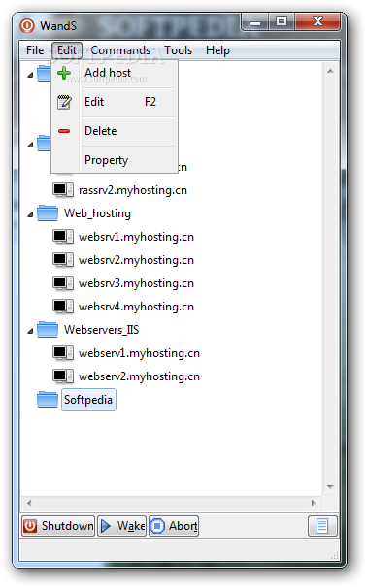The height and width of the screenshot is (588, 367).
Task: Choose Property from Edit menu
Action: [115, 160]
